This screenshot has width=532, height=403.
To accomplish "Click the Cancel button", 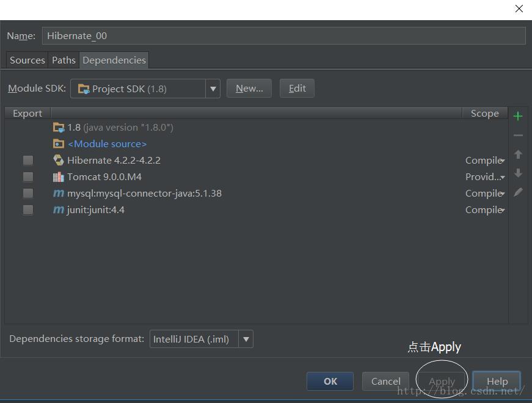I will click(385, 381).
